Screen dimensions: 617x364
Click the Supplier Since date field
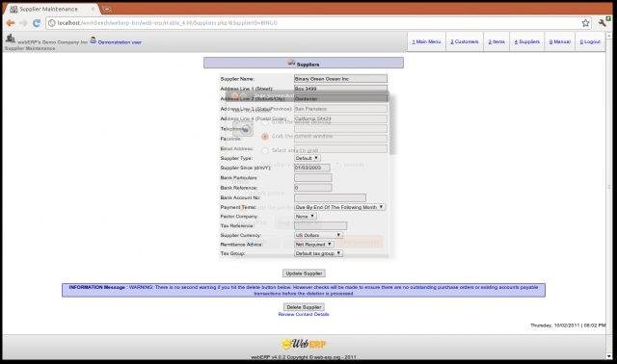[x=312, y=168]
